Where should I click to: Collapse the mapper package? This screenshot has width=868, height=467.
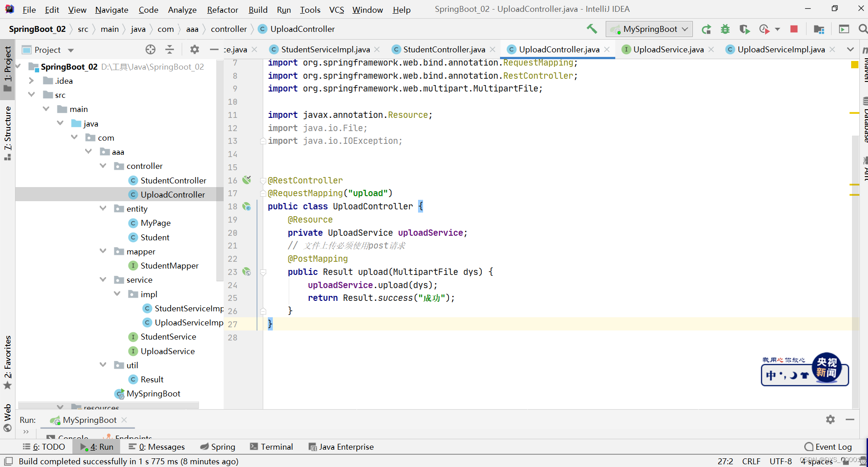coord(103,251)
